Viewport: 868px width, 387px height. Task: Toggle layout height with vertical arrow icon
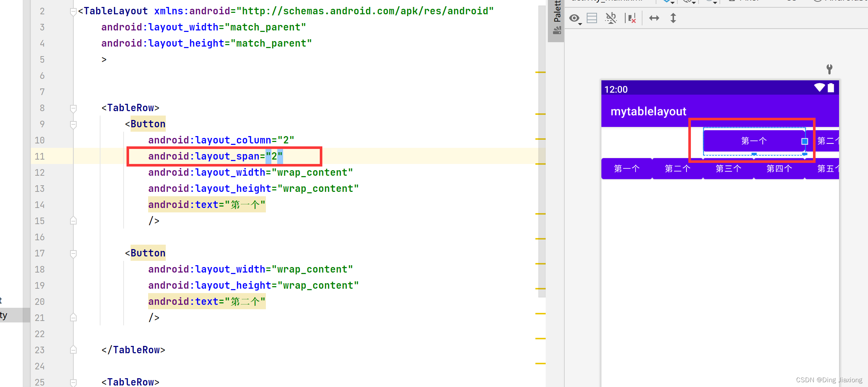point(673,18)
